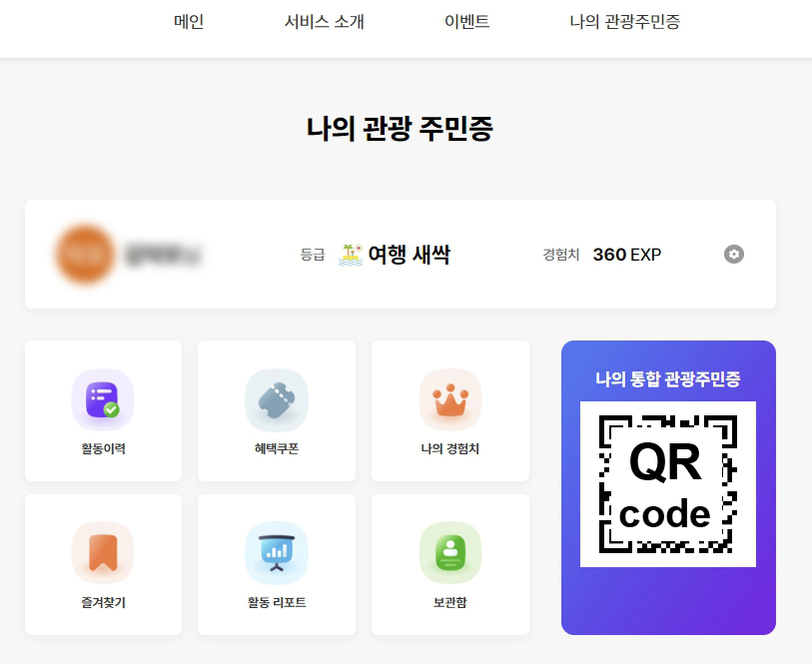Viewport: 812px width, 664px height.
Task: Select the 혜택쿠폰 benefit coupon icon
Action: [x=277, y=397]
